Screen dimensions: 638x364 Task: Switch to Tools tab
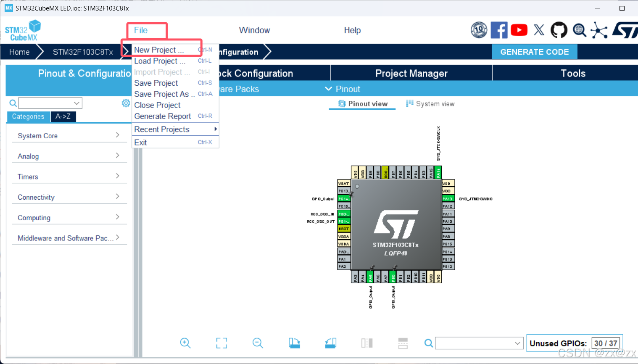(573, 73)
